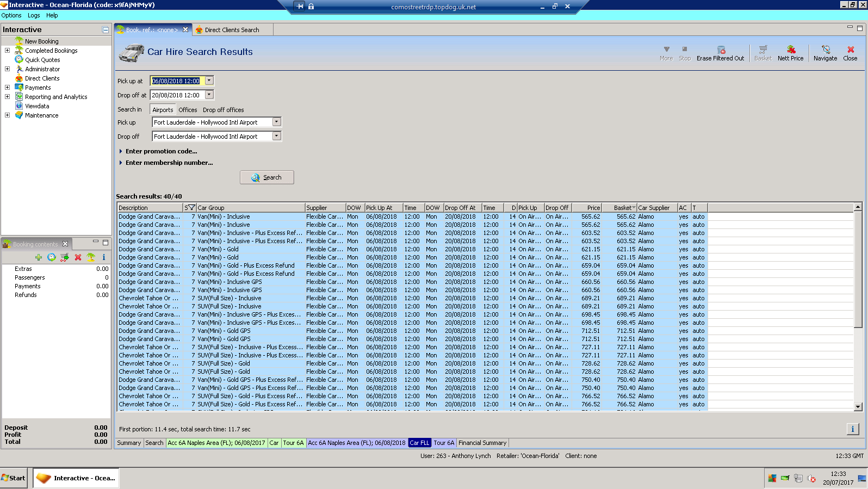The image size is (868, 489).
Task: Click the pin icon on remote desktop bar
Action: (x=300, y=6)
